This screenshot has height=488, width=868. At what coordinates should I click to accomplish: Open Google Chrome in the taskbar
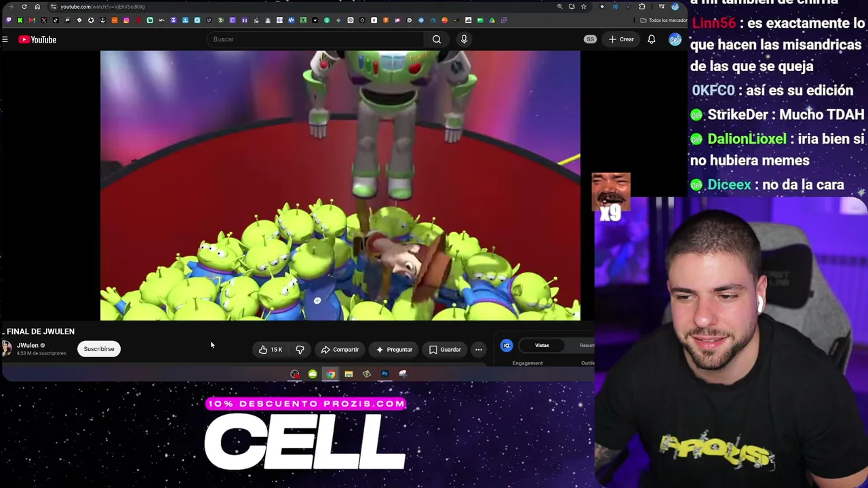[x=330, y=374]
